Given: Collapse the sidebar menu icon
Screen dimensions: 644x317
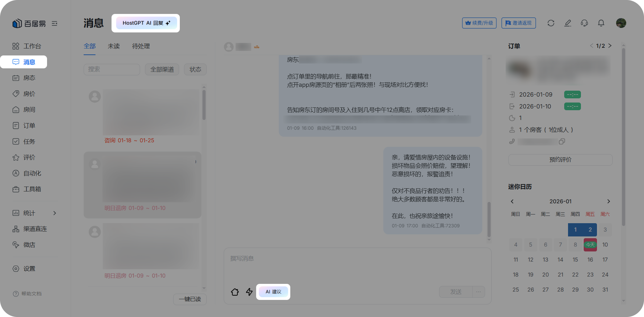Looking at the screenshot, I should point(54,24).
